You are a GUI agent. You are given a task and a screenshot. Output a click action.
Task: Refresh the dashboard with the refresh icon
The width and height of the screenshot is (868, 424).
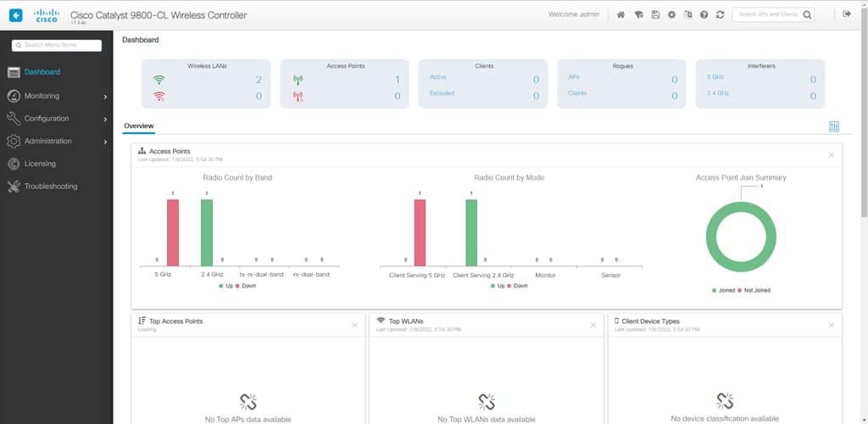click(x=721, y=15)
